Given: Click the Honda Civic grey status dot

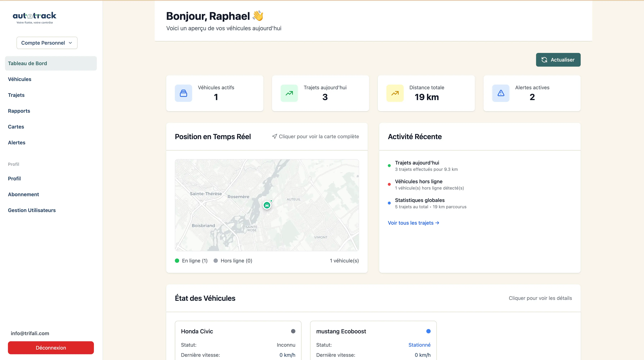Looking at the screenshot, I should (x=293, y=331).
